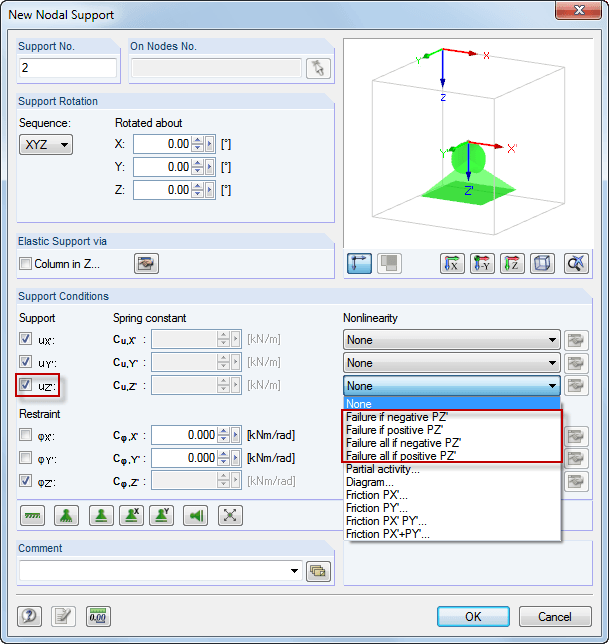
Task: Uncheck the uY' support checkbox
Action: (25, 362)
